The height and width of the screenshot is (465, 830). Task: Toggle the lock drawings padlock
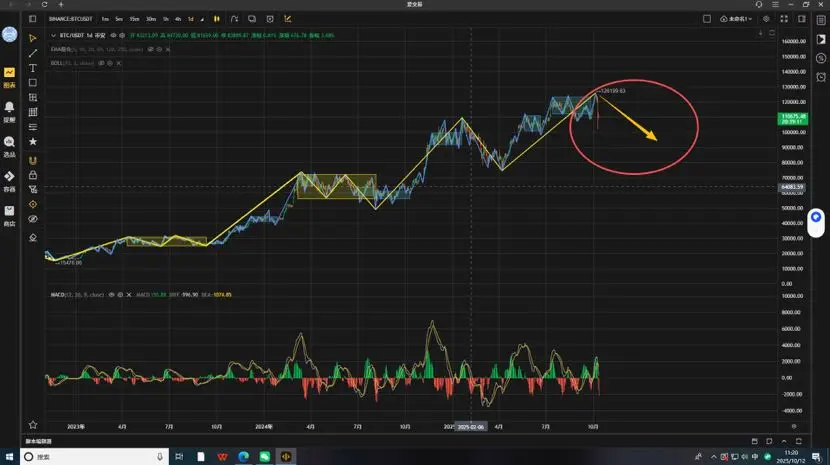click(x=33, y=175)
